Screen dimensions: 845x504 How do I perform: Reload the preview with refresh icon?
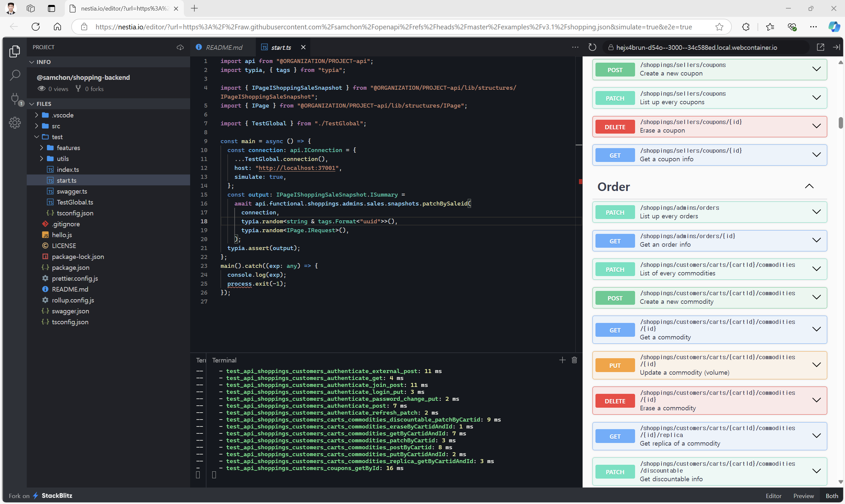tap(592, 47)
